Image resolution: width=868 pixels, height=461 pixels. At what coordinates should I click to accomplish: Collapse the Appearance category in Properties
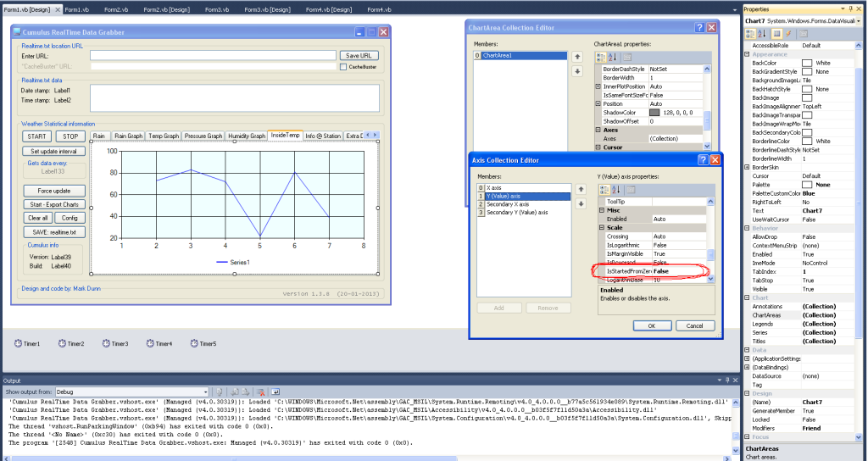(747, 54)
